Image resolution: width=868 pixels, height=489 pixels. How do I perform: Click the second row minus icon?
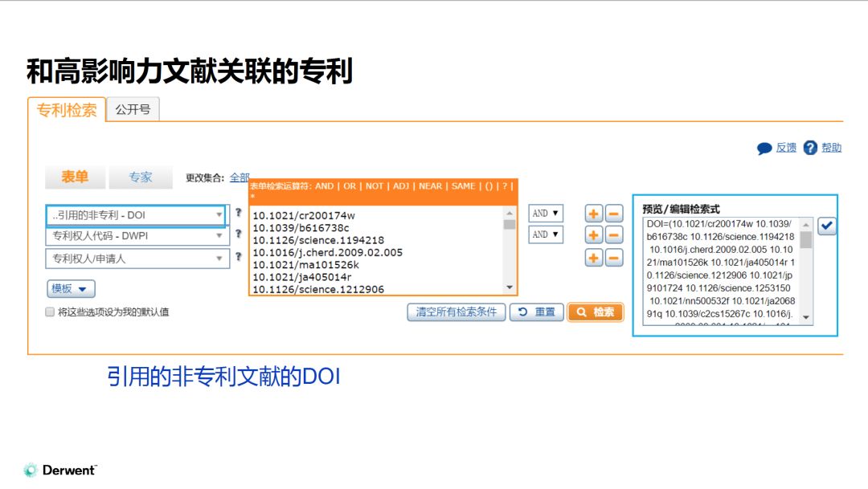tap(614, 235)
